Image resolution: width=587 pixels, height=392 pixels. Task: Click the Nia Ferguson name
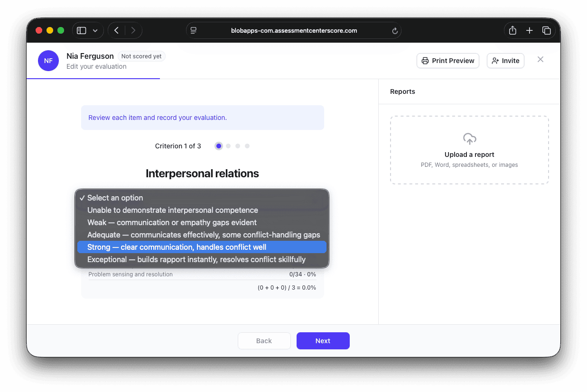[90, 56]
